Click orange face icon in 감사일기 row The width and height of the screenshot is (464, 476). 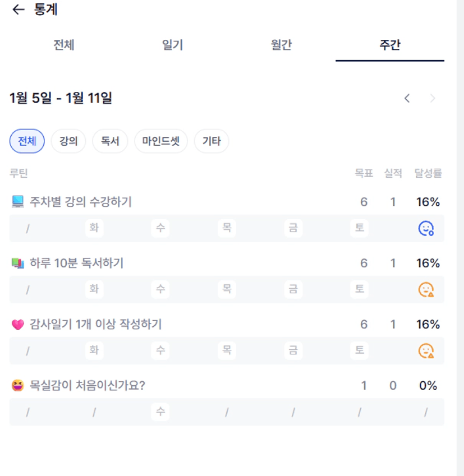click(426, 350)
